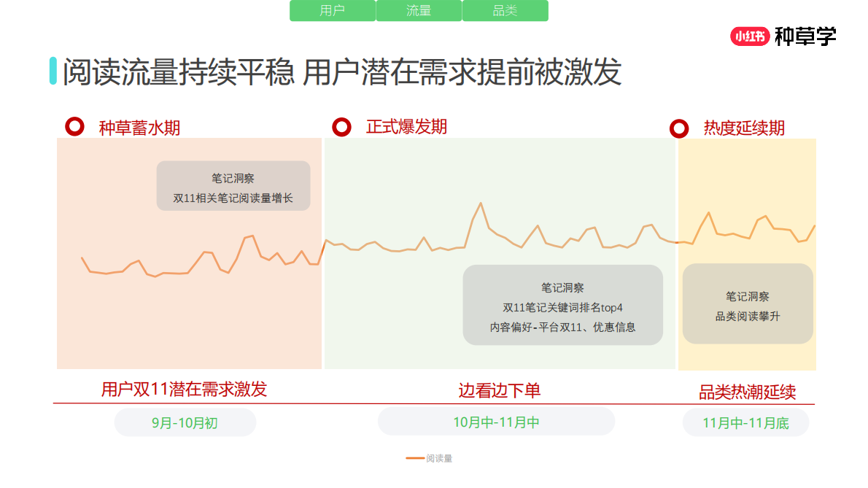The width and height of the screenshot is (868, 488).
Task: Click the 11月中-11月底 date range box
Action: [745, 422]
